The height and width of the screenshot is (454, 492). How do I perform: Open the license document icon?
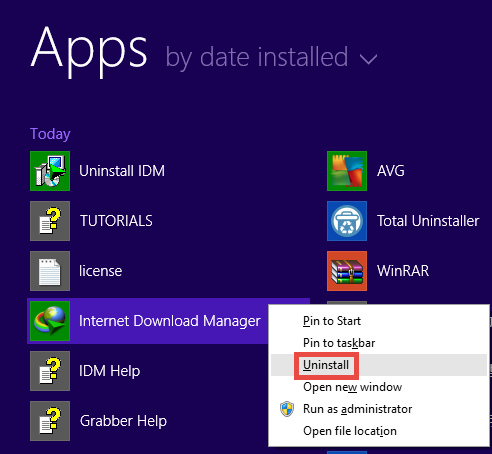tap(50, 271)
